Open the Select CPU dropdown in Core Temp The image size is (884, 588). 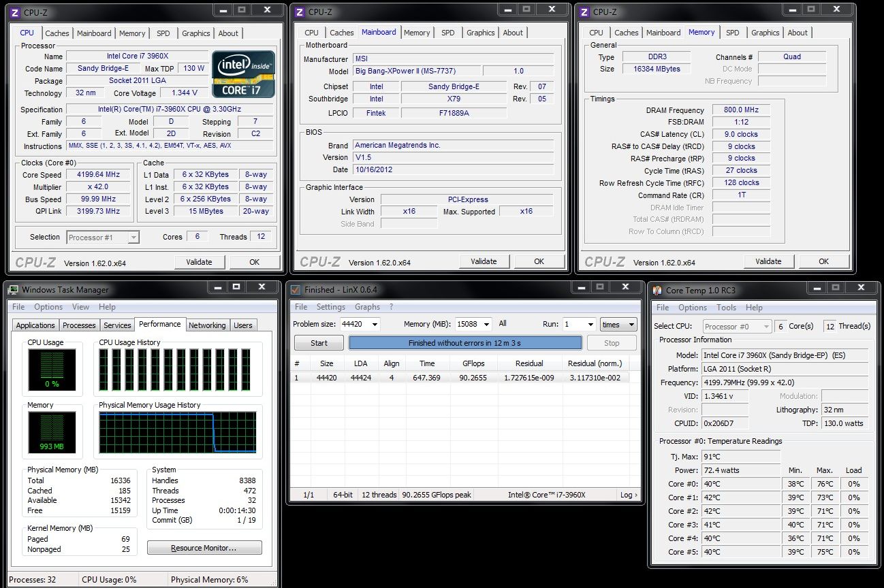point(737,327)
